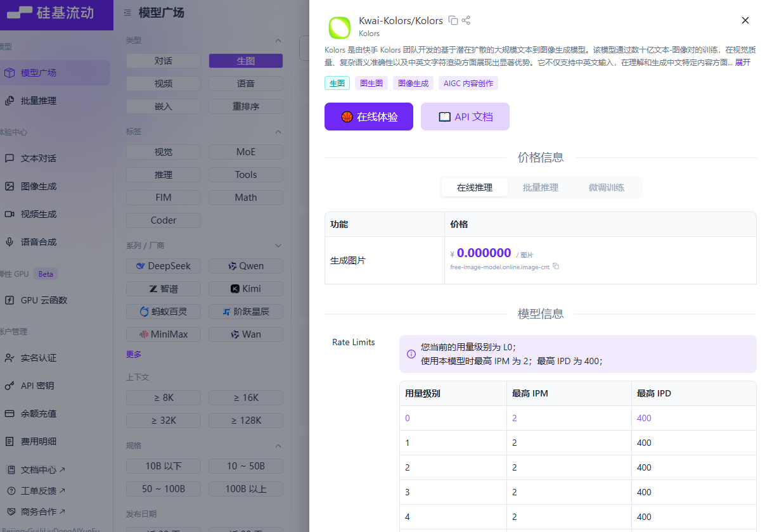Switch to the 在线推理 pricing tab
This screenshot has width=772, height=532.
coord(475,187)
